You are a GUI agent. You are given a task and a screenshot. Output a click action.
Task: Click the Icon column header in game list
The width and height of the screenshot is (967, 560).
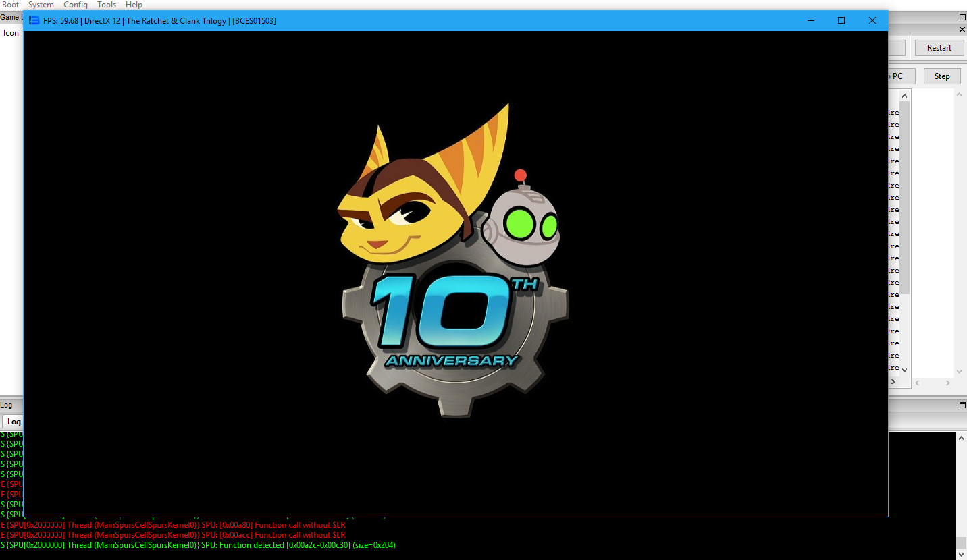coord(11,33)
